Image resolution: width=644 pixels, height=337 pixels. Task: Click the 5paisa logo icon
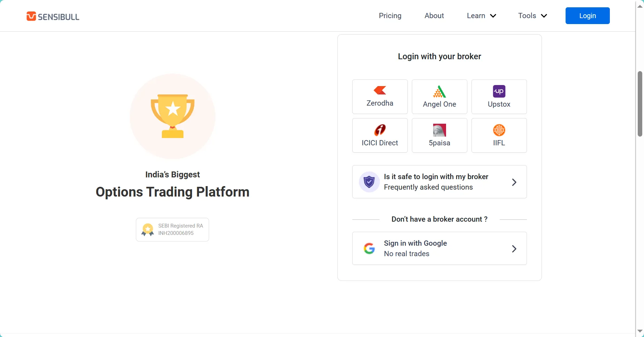[x=439, y=130]
